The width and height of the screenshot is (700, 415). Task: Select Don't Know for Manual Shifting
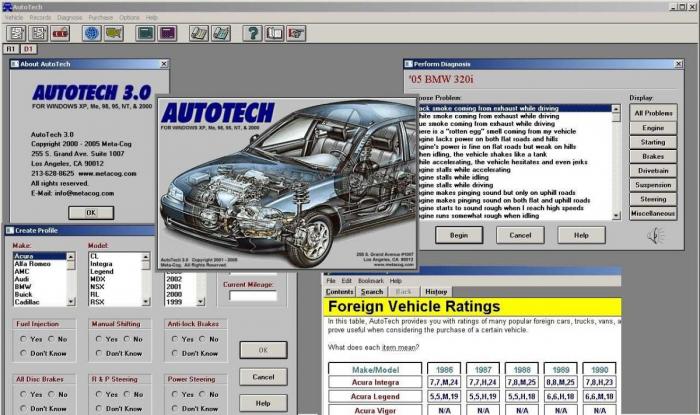pyautogui.click(x=99, y=353)
